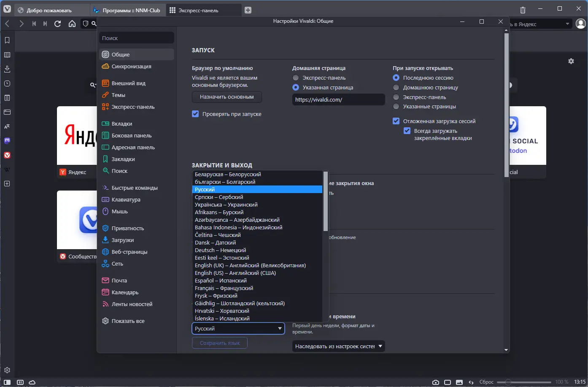Click the settings Поиск search field

pos(137,38)
